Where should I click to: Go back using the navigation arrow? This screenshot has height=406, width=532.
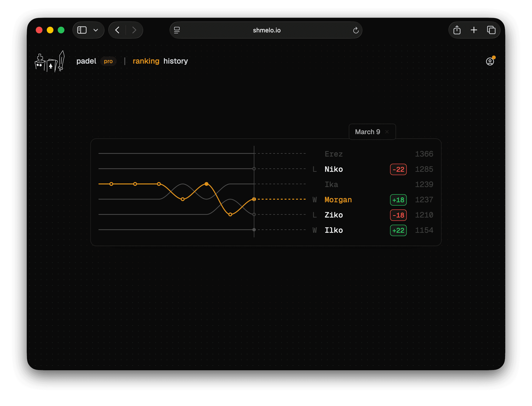tap(117, 30)
